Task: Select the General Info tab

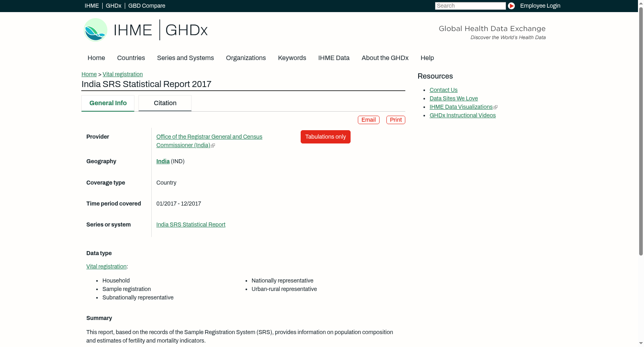Action: pos(108,103)
